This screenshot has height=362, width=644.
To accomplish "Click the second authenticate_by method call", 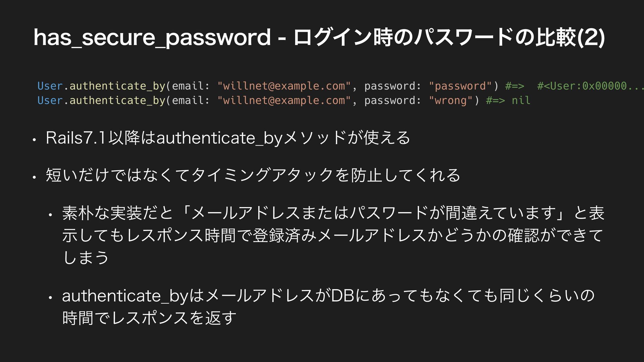I will coord(117,101).
